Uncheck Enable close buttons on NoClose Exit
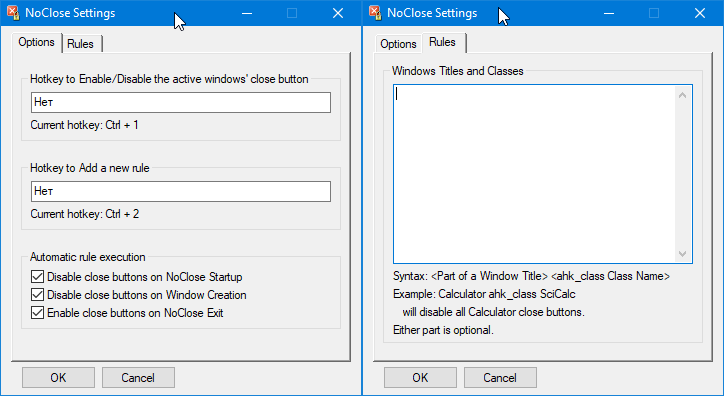Viewport: 724px width, 396px height. (37, 312)
